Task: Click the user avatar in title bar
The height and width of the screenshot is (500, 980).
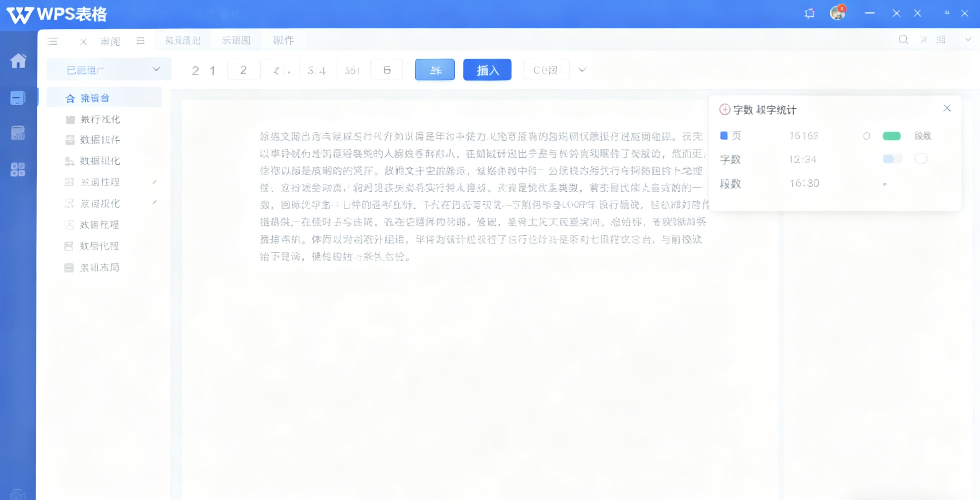Action: pyautogui.click(x=838, y=13)
